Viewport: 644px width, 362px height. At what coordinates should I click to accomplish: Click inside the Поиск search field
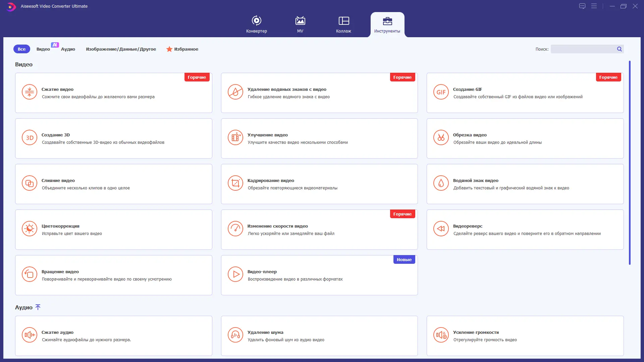click(x=583, y=49)
